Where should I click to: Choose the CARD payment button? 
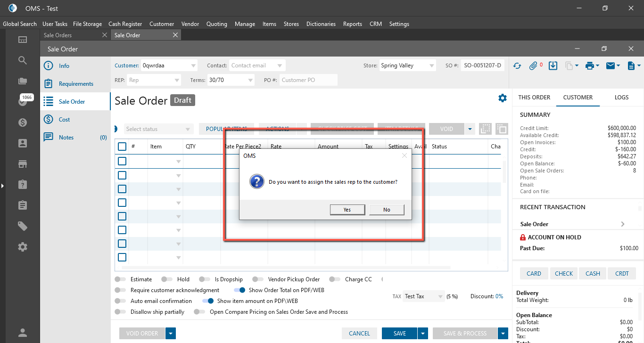coord(534,273)
